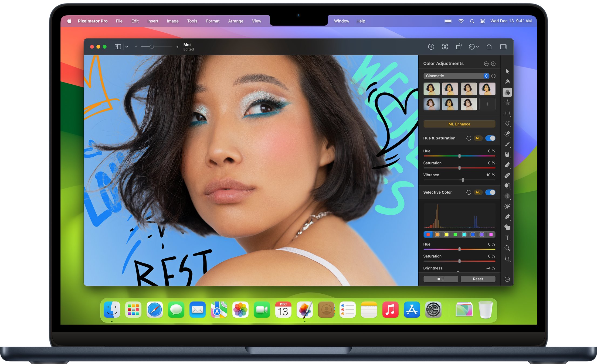Open the Color Adjustments overflow menu
Viewport: 597px width, 364px height.
click(x=486, y=63)
